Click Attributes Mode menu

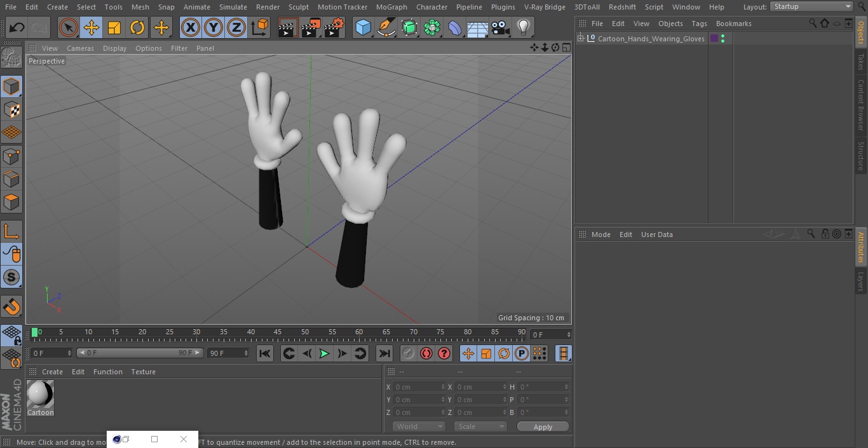[x=600, y=234]
